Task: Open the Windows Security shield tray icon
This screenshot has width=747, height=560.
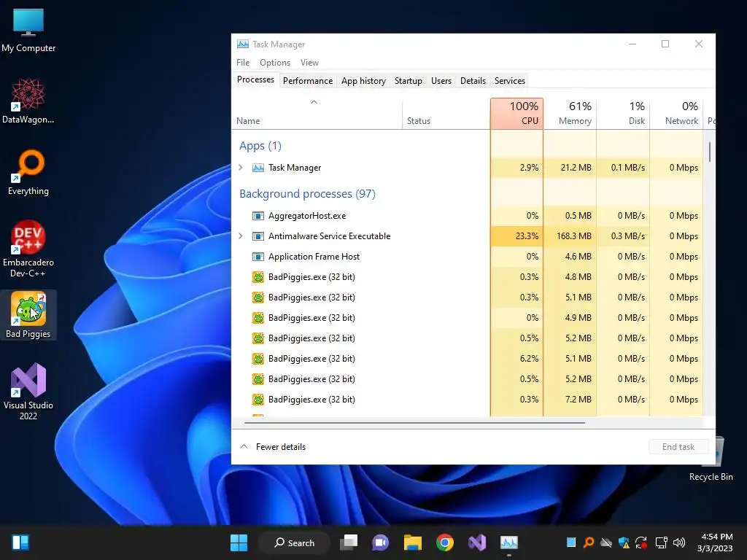Action: click(624, 542)
